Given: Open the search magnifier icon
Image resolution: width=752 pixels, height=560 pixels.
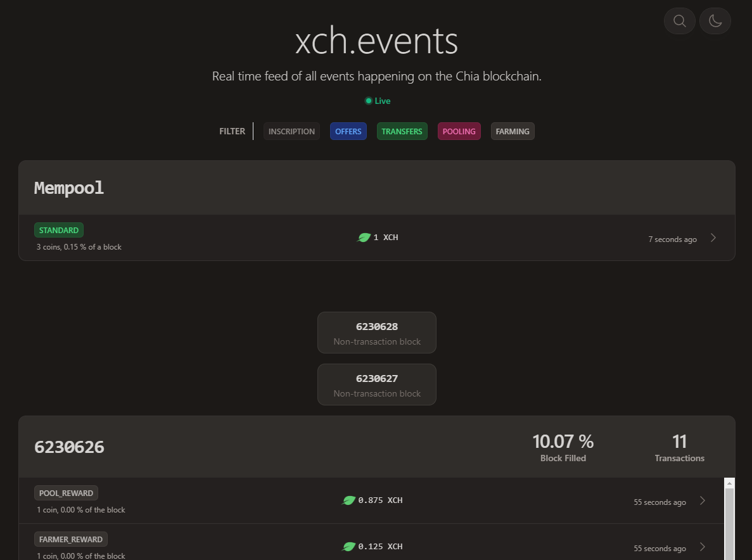Looking at the screenshot, I should [x=680, y=21].
